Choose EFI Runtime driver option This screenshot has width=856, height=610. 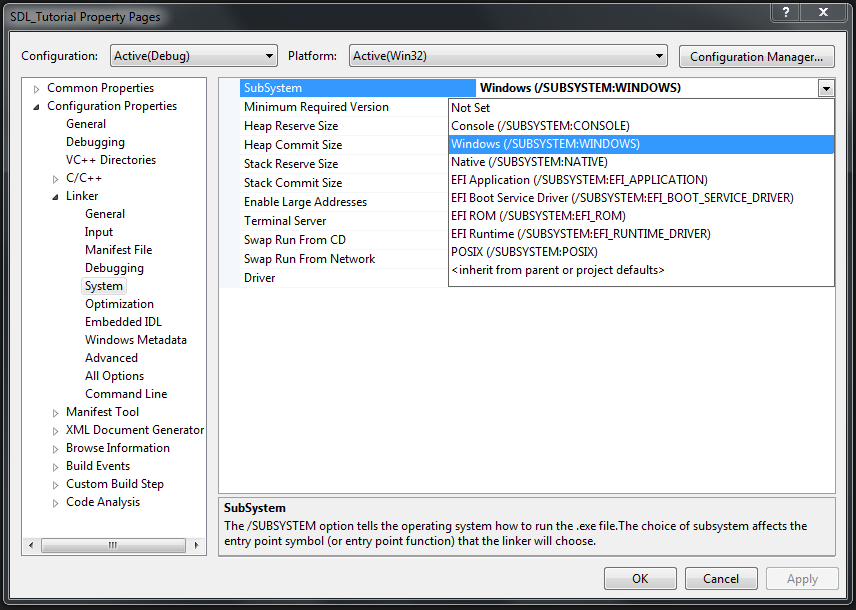pos(641,234)
